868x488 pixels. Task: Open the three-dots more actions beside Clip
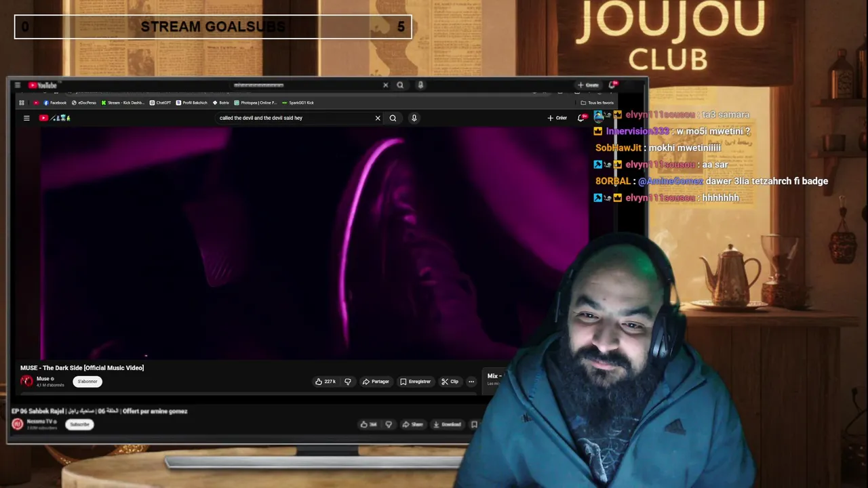click(471, 382)
